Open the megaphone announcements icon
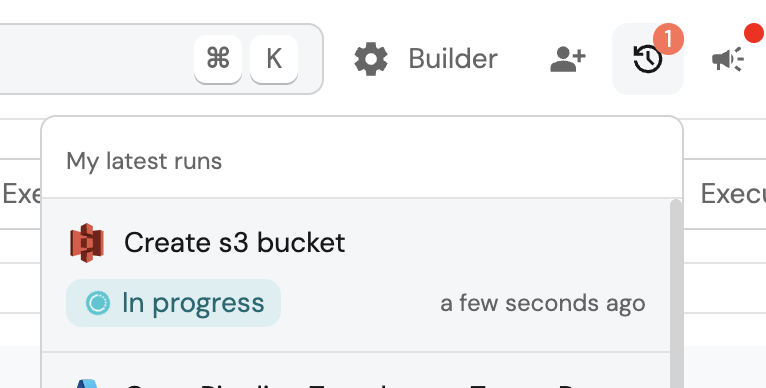 coord(727,59)
